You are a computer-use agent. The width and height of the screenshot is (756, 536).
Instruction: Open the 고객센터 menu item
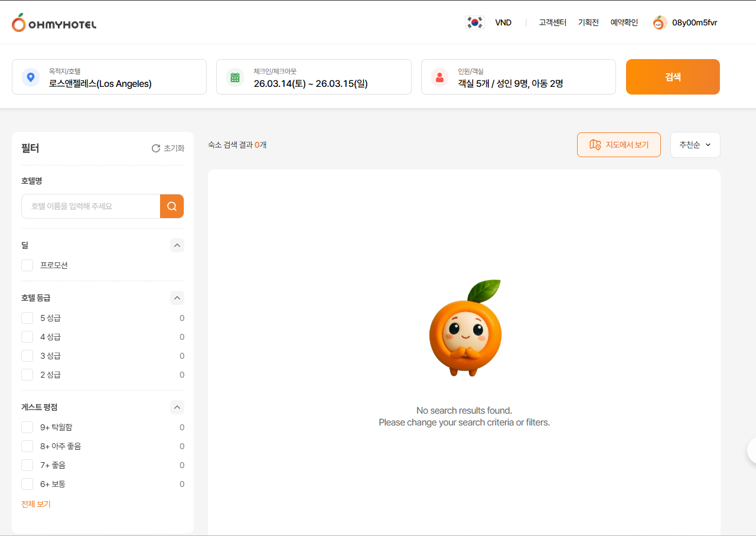(552, 22)
